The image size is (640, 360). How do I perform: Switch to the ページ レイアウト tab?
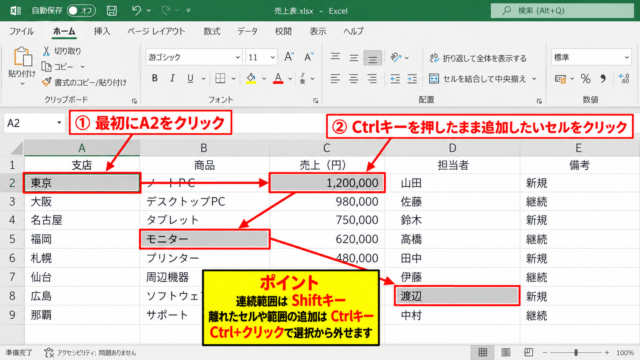[156, 31]
